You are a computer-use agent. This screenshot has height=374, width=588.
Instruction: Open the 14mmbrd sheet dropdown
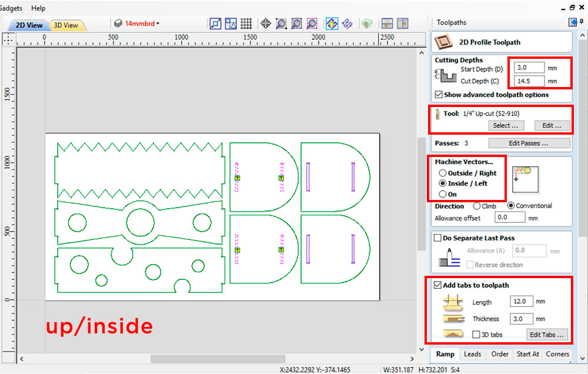click(142, 24)
